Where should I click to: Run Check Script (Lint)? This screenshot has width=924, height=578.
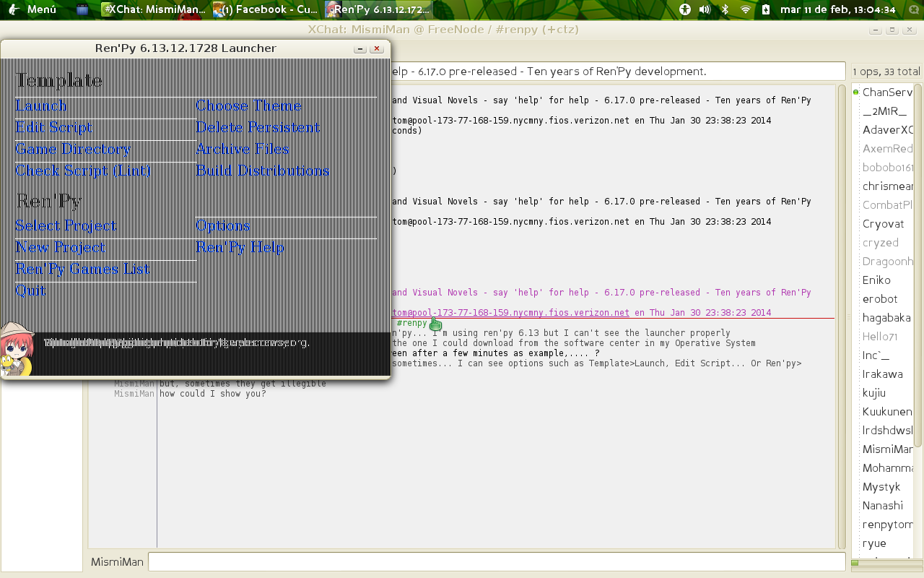coord(84,171)
